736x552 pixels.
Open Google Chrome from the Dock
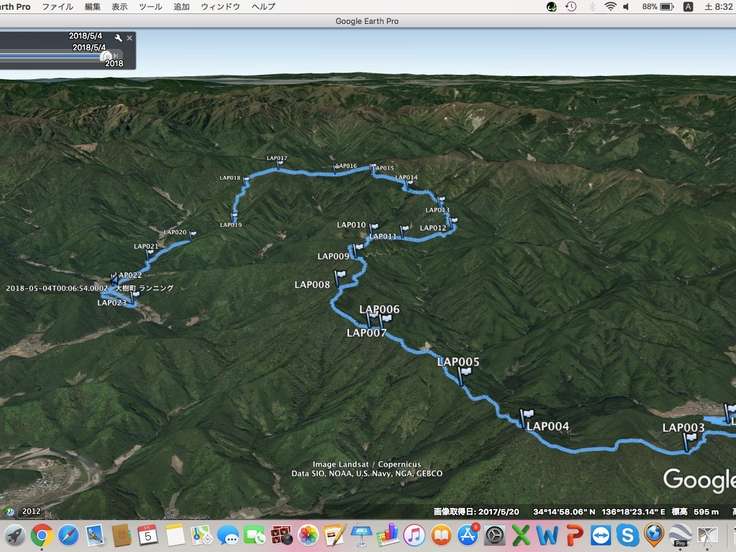click(41, 534)
